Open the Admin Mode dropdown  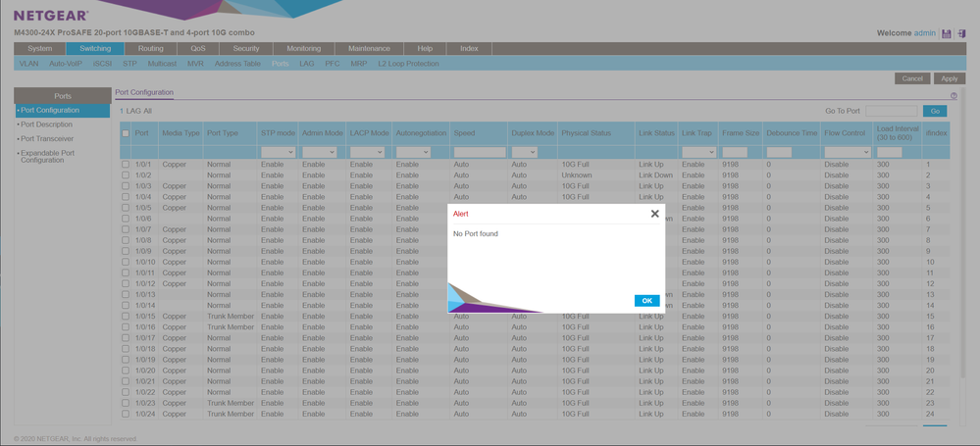[320, 152]
